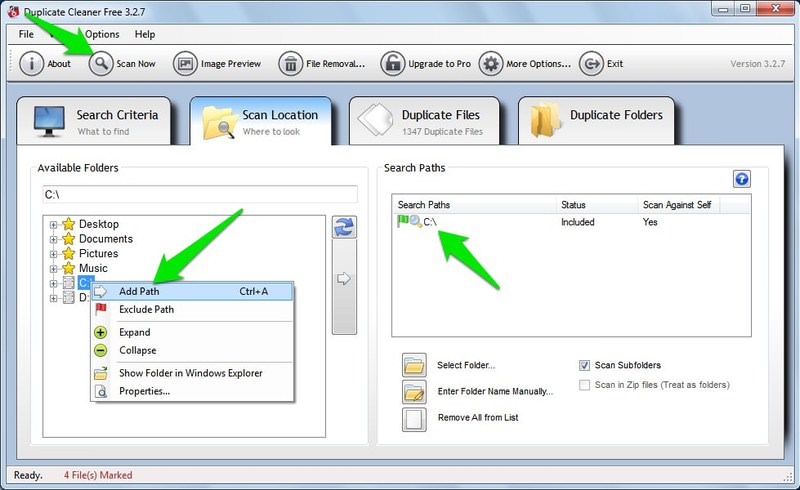Click the C:\ folder path field
Image resolution: width=800 pixels, height=490 pixels.
(x=200, y=194)
